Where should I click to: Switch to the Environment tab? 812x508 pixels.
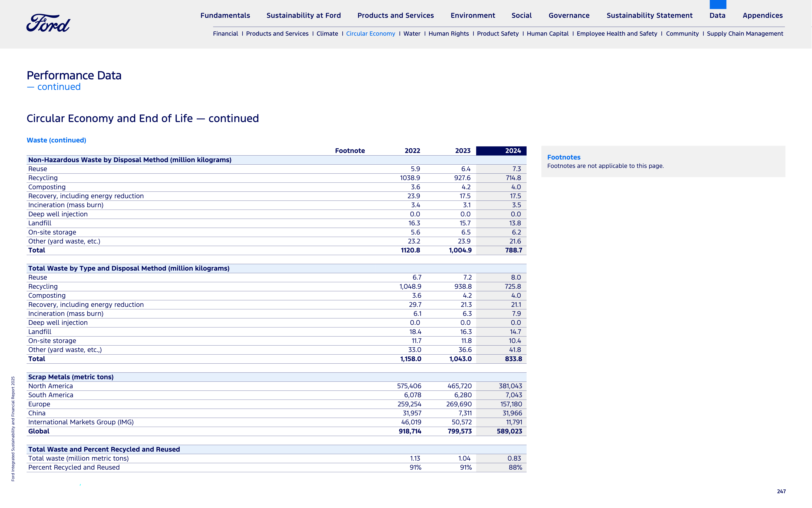point(473,15)
